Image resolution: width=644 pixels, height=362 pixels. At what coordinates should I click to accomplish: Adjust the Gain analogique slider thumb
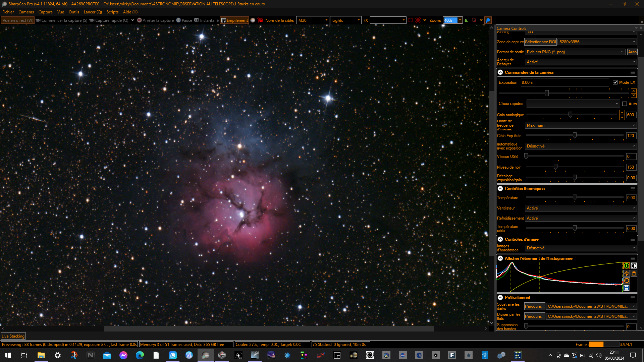click(570, 115)
